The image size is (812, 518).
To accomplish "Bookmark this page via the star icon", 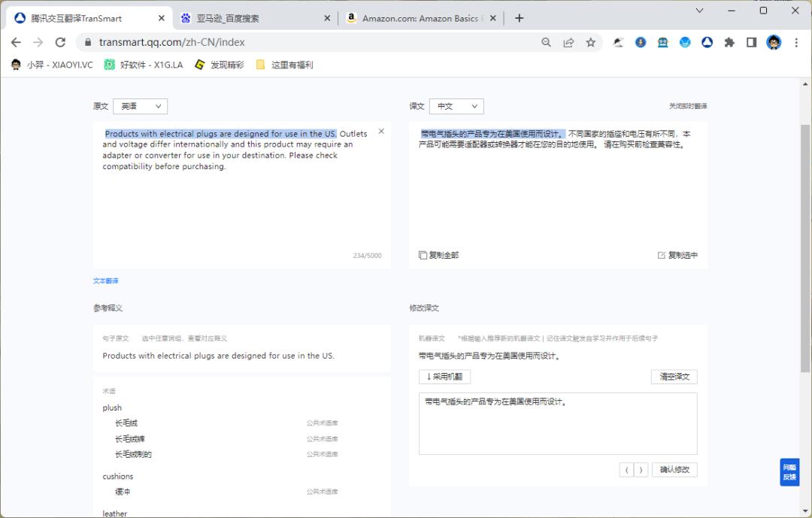I will (x=591, y=42).
